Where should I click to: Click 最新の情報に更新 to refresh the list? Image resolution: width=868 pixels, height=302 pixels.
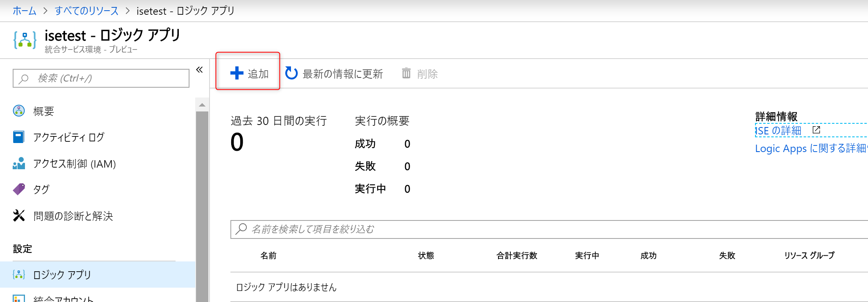[x=343, y=74]
